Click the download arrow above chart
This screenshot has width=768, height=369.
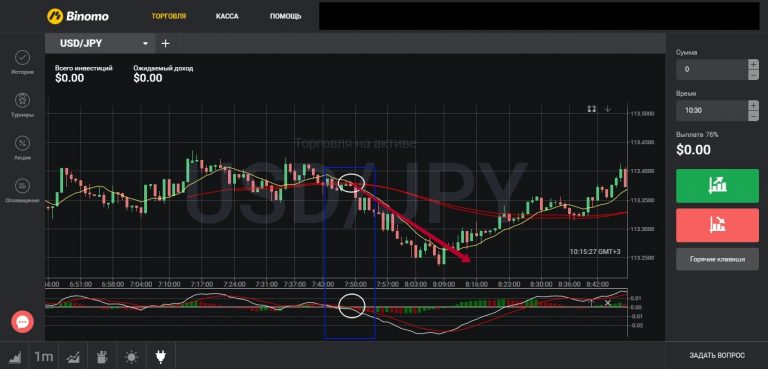(608, 109)
